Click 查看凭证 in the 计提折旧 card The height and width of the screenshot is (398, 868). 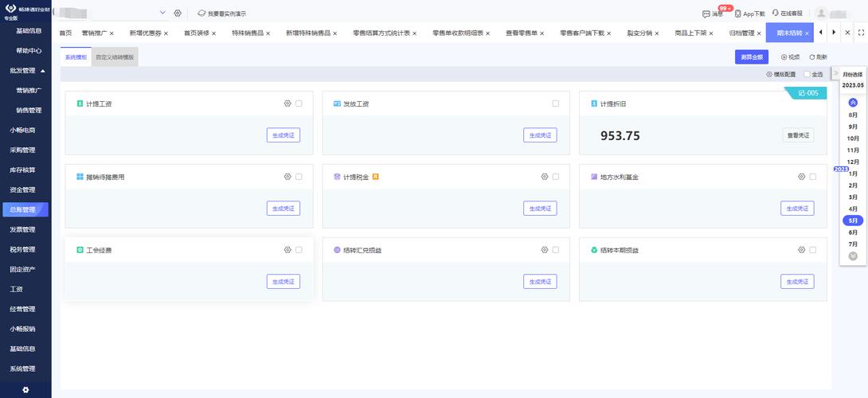tap(797, 135)
